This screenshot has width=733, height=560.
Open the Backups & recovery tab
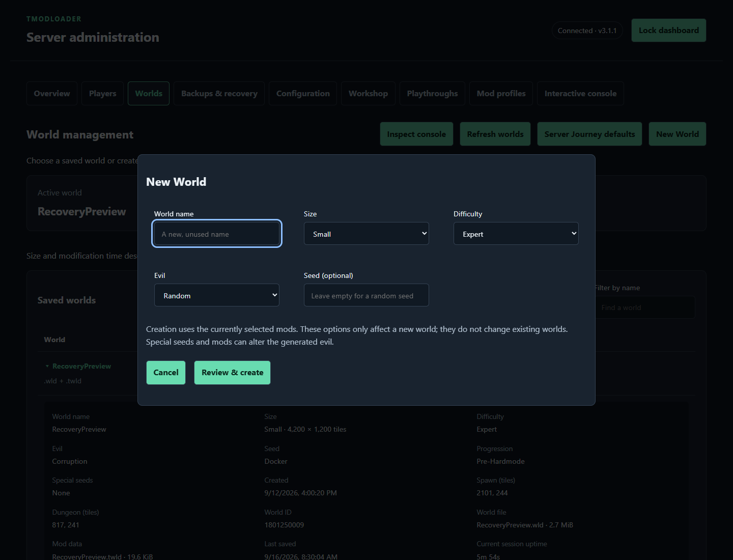pyautogui.click(x=219, y=93)
